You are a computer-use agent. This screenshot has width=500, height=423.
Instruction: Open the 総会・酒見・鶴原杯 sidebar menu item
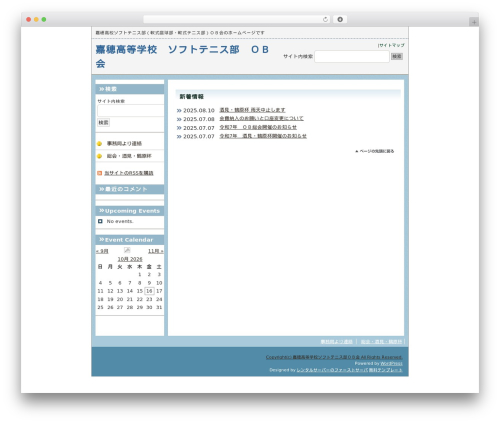(129, 156)
